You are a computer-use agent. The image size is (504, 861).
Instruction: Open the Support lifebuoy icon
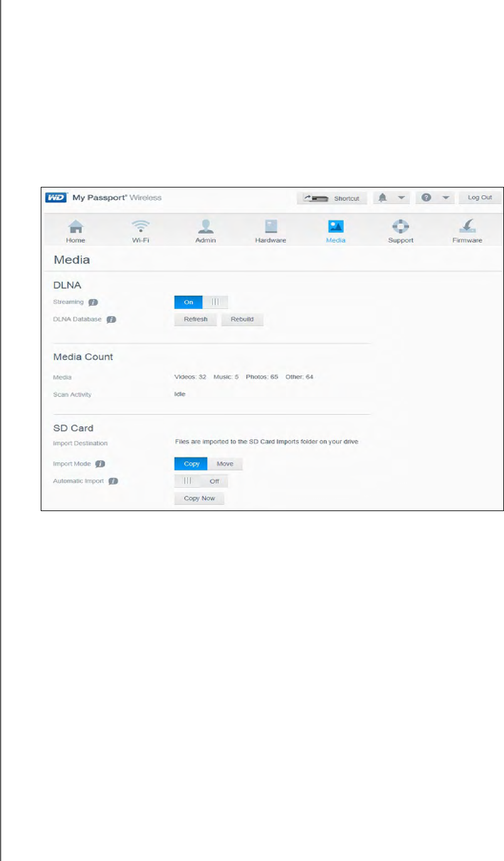401,226
